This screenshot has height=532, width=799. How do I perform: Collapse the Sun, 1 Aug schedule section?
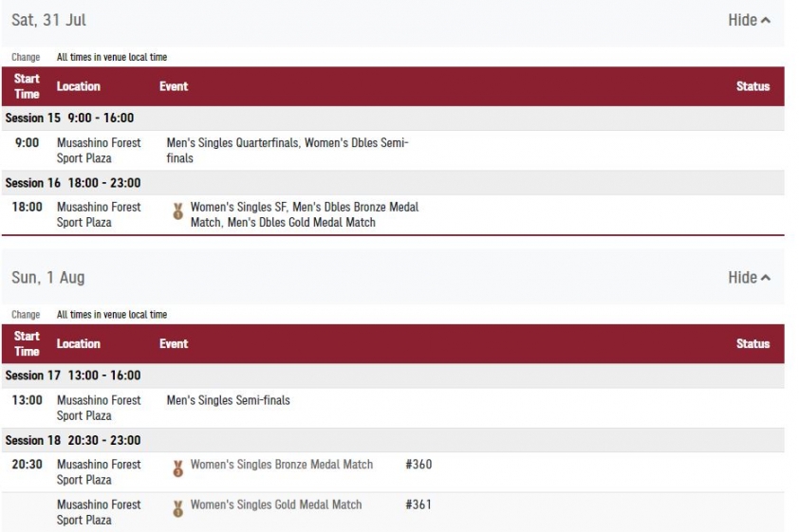(749, 278)
